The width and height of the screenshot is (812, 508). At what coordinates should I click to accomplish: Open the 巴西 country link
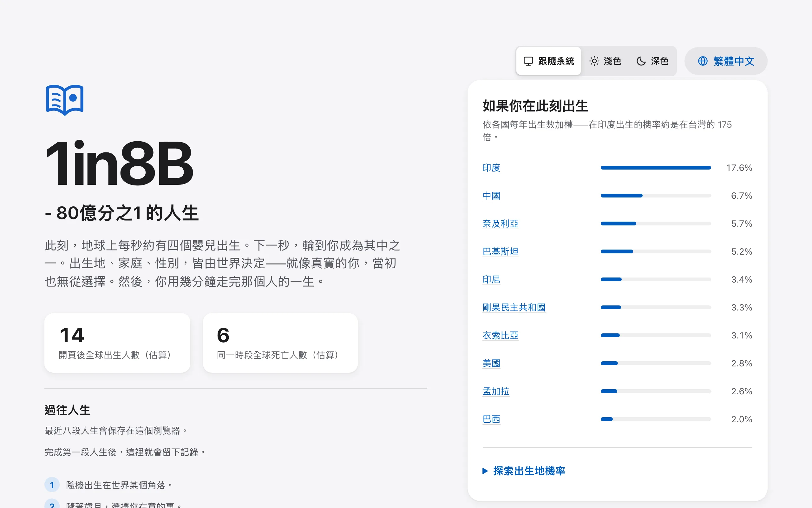tap(491, 419)
